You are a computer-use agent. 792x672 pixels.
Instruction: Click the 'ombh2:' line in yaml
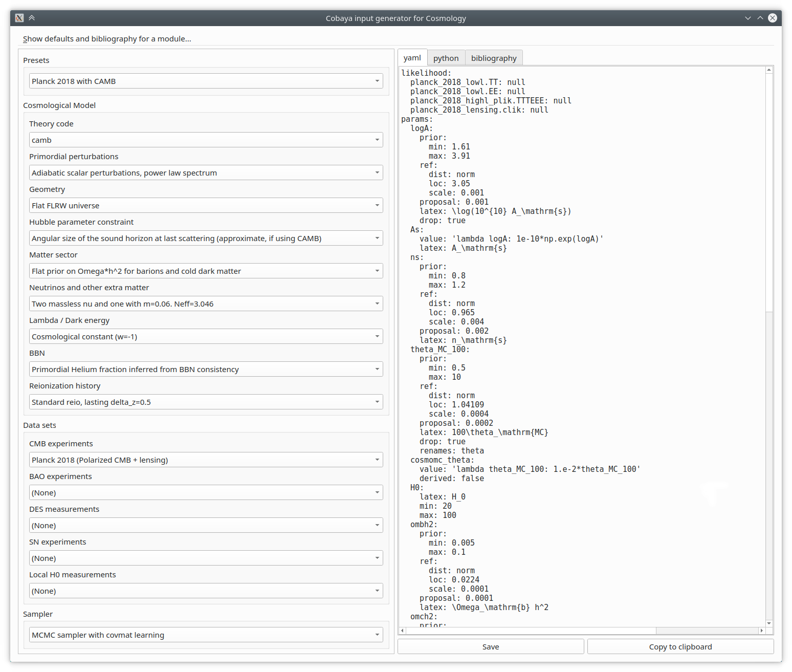click(424, 525)
